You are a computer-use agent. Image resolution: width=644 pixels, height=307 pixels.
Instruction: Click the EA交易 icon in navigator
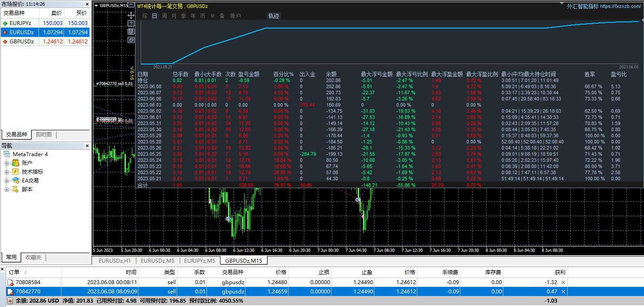pyautogui.click(x=16, y=181)
